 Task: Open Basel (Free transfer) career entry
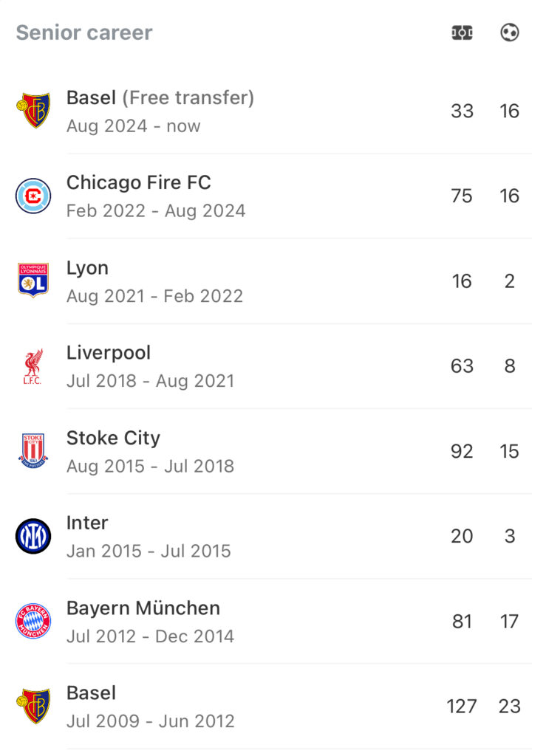(273, 111)
